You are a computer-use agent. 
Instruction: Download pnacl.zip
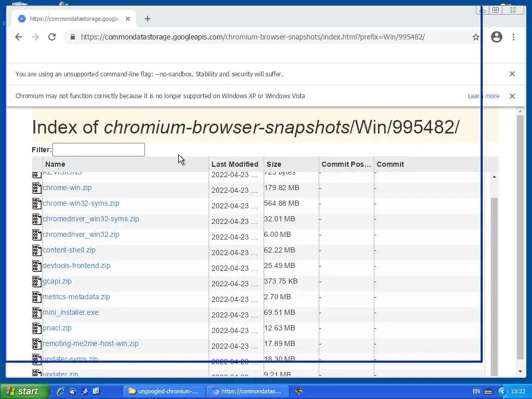pyautogui.click(x=57, y=328)
